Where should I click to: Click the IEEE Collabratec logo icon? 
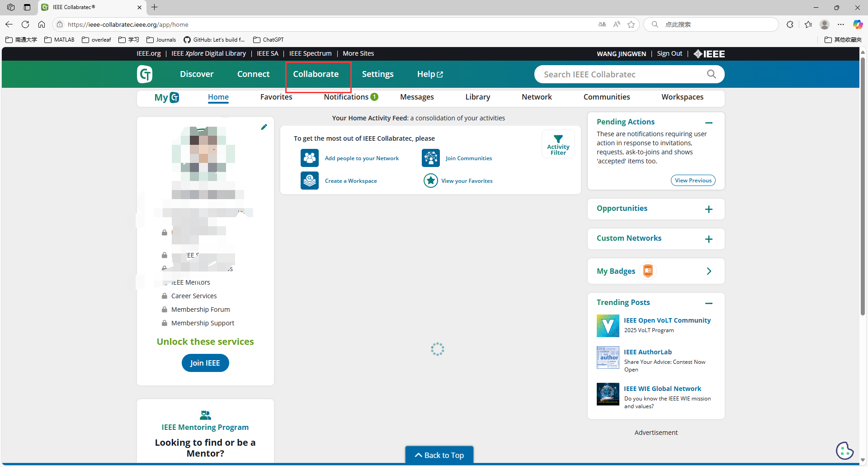point(145,74)
